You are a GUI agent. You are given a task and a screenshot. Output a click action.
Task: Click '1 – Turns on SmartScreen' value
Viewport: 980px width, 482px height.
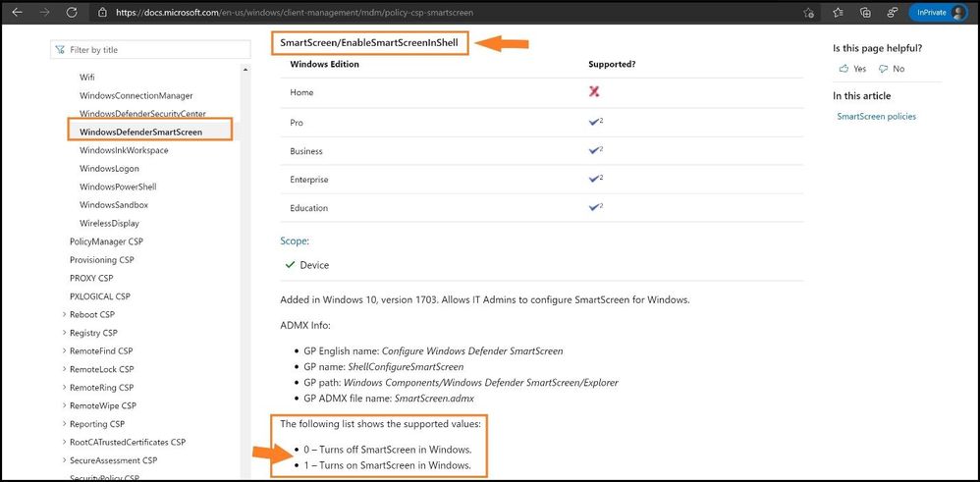point(387,465)
